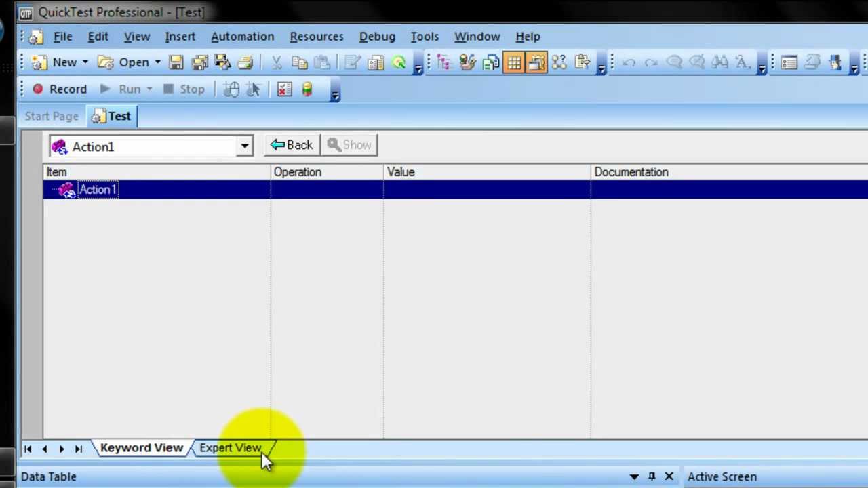Select the Action1 row in the grid
The width and height of the screenshot is (868, 488).
456,190
